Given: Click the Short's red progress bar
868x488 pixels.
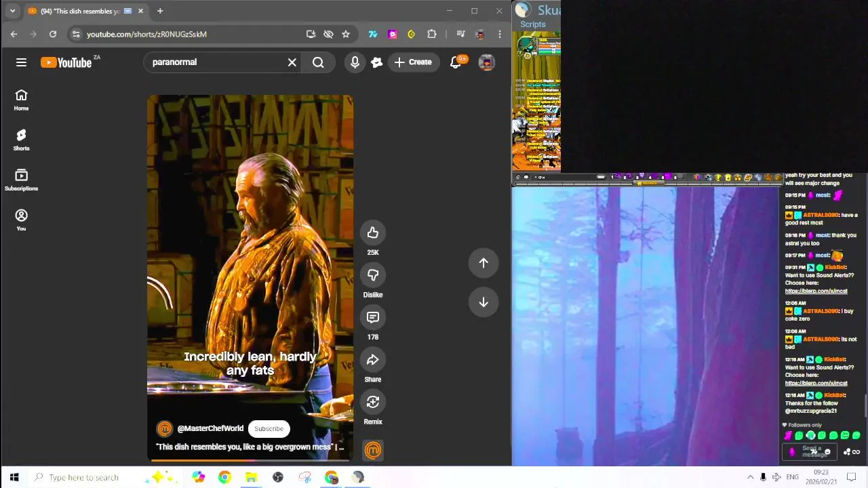Looking at the screenshot, I should (250, 461).
